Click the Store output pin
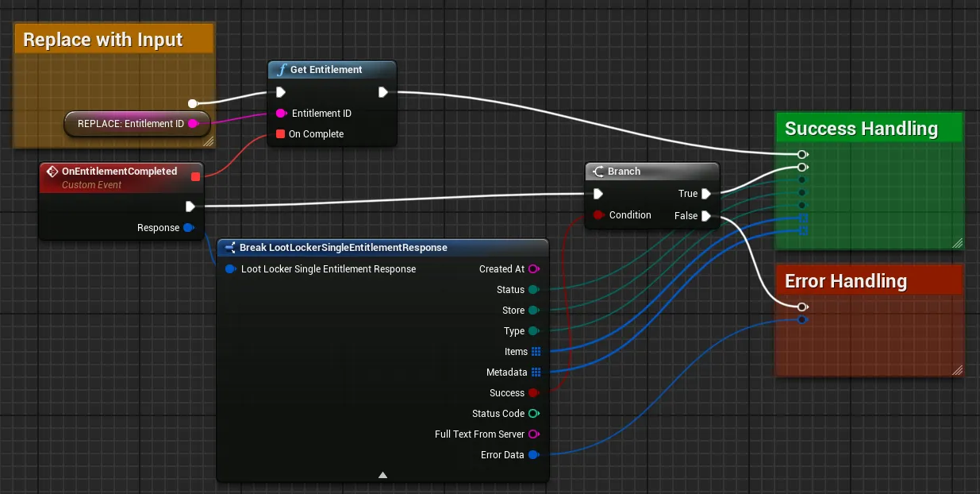Screen dimensions: 980x494 point(534,311)
